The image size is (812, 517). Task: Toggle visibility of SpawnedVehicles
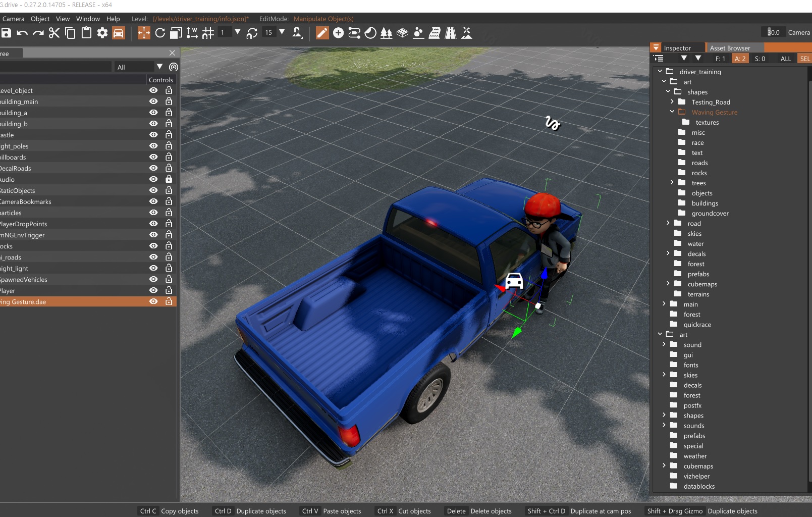point(153,279)
